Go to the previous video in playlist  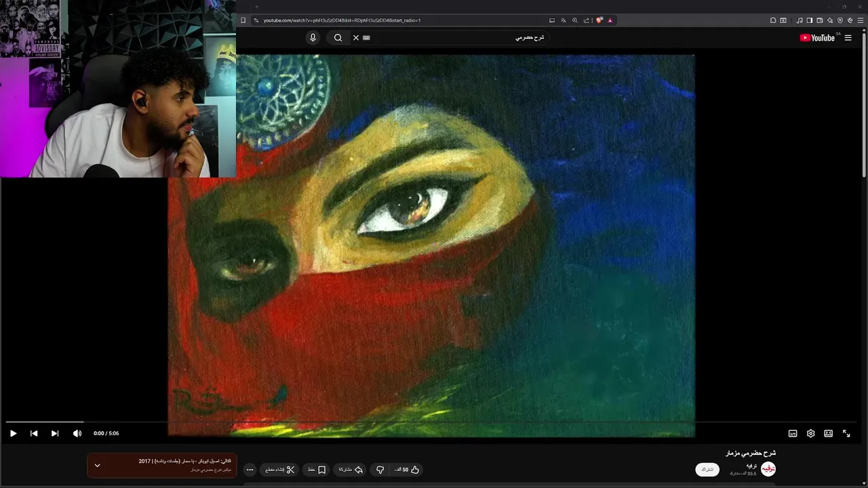tap(34, 433)
